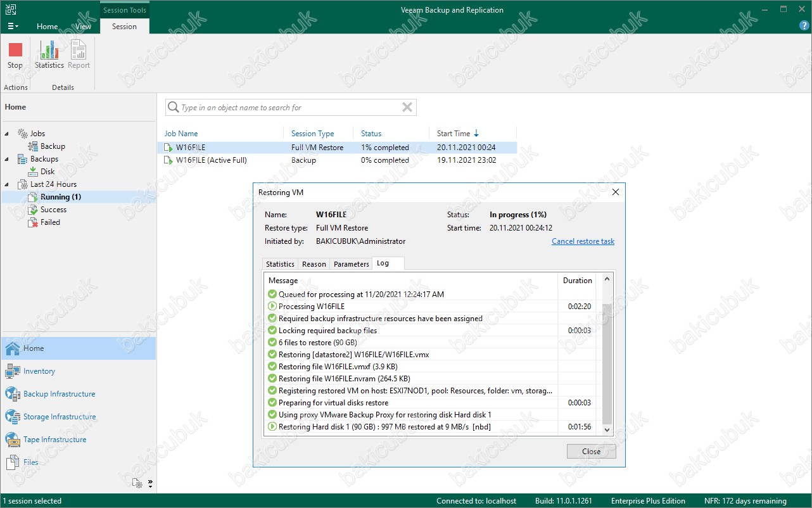
Task: Select Locking required backup files entry
Action: (x=431, y=331)
